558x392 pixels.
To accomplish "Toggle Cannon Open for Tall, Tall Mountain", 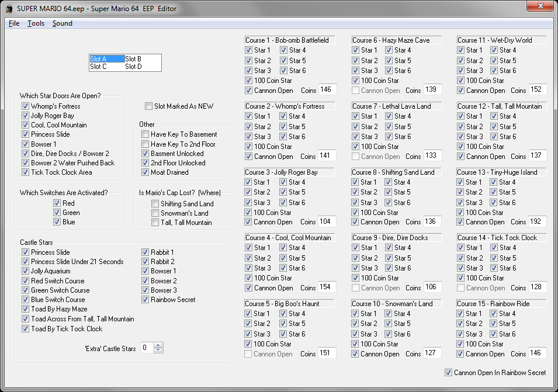I will click(461, 157).
